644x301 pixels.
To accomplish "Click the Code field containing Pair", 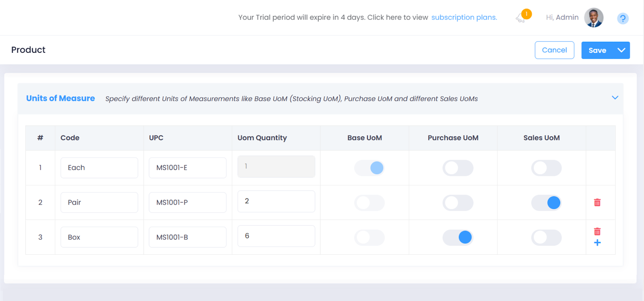I will (x=99, y=202).
